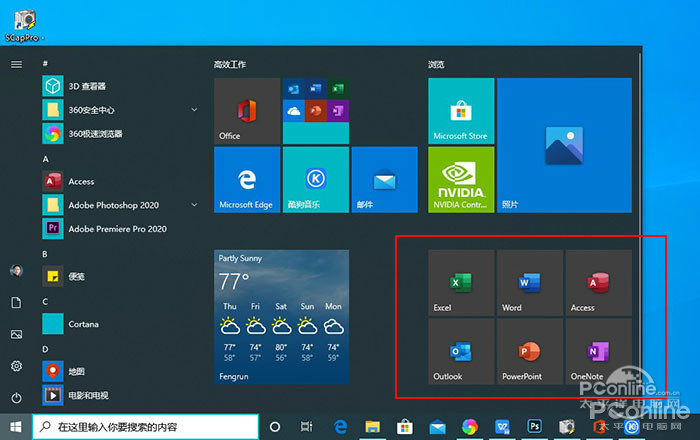The width and height of the screenshot is (700, 440).
Task: Click the Cortana circle on taskbar
Action: click(x=275, y=427)
